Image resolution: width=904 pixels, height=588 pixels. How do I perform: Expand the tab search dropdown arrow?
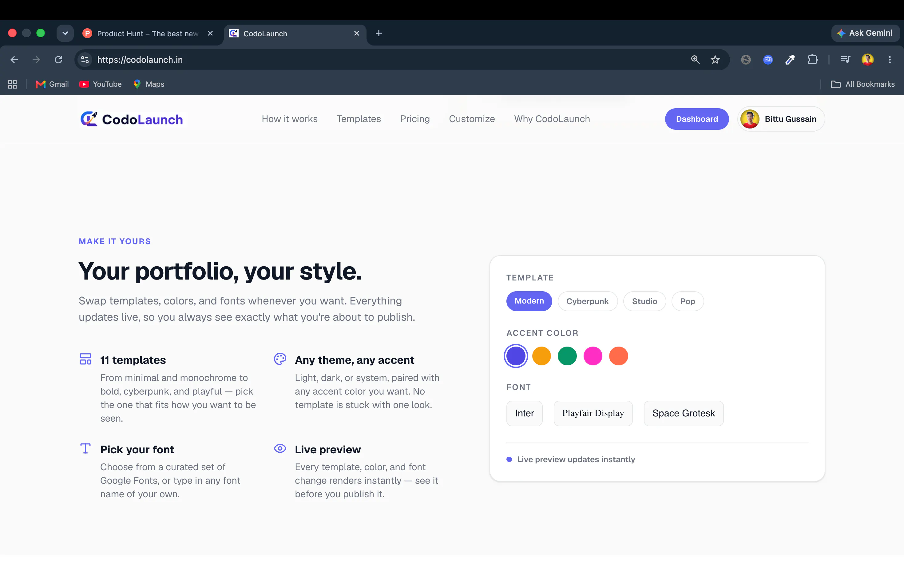click(x=65, y=34)
